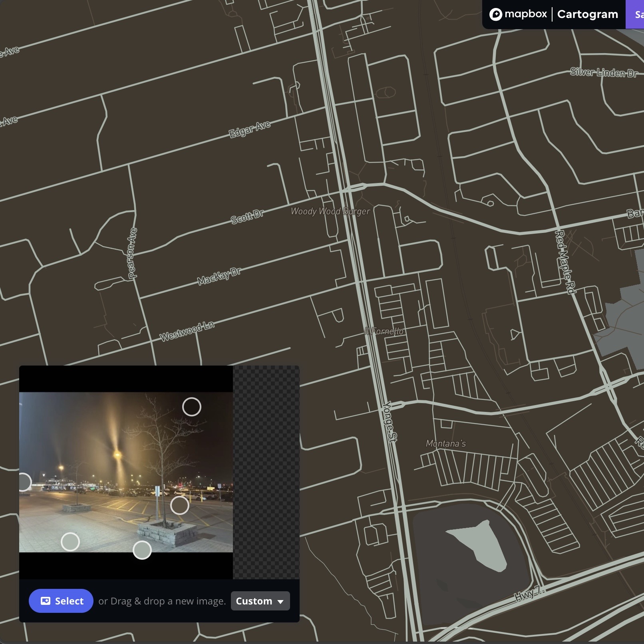Click the Mapbox logo icon
The width and height of the screenshot is (644, 644).
coord(496,14)
